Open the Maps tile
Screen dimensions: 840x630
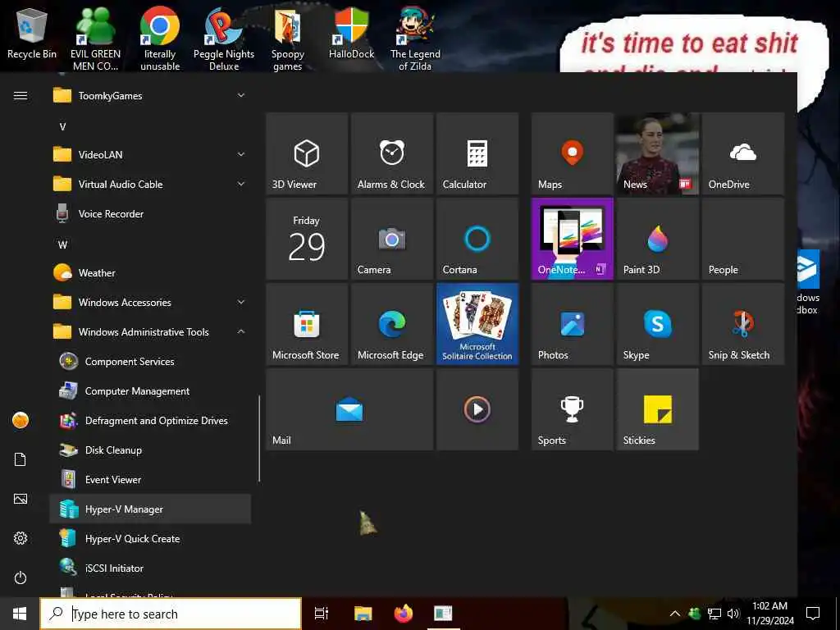tap(572, 153)
